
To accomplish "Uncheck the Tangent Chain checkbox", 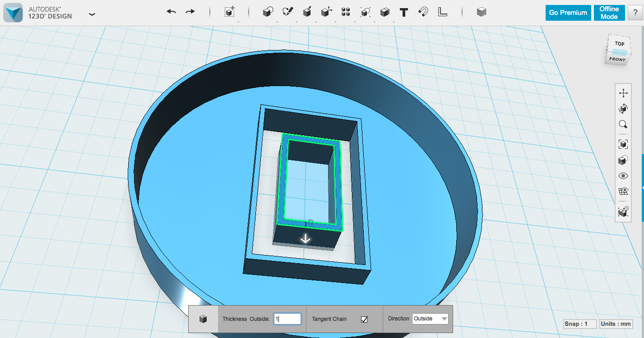I will click(x=364, y=319).
